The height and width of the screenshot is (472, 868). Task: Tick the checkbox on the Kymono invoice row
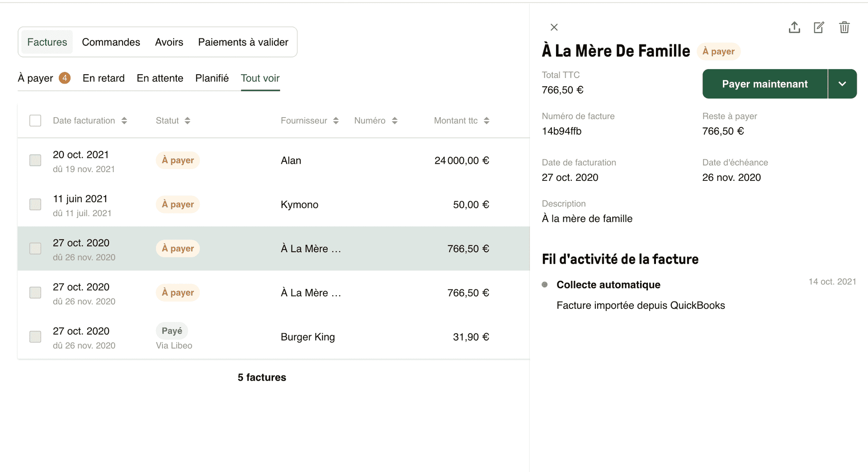tap(35, 204)
